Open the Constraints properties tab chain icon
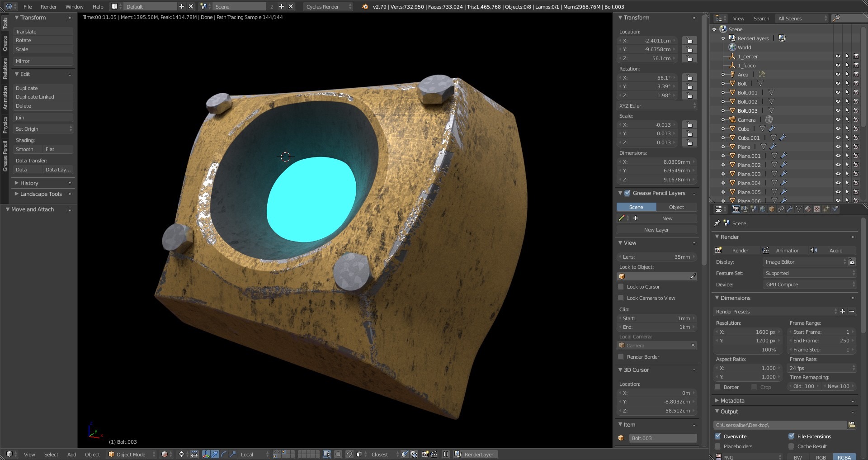 tap(781, 209)
